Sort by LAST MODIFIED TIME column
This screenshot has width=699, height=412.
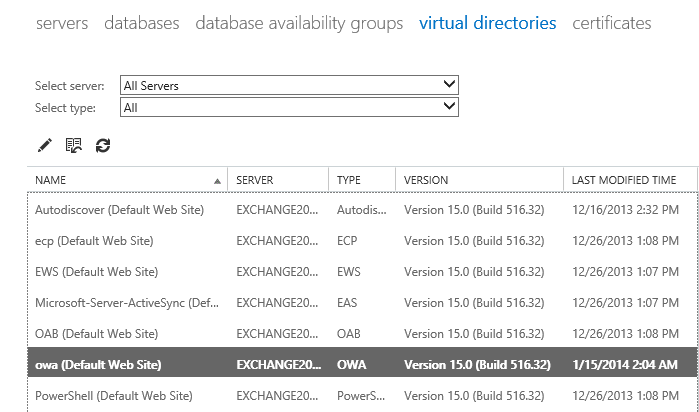point(624,180)
